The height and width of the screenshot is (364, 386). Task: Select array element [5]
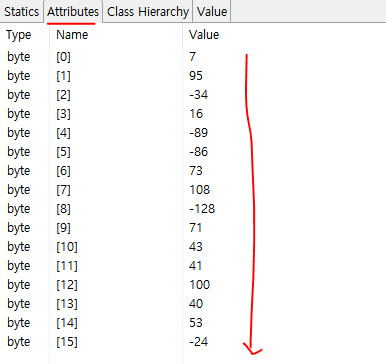(63, 152)
